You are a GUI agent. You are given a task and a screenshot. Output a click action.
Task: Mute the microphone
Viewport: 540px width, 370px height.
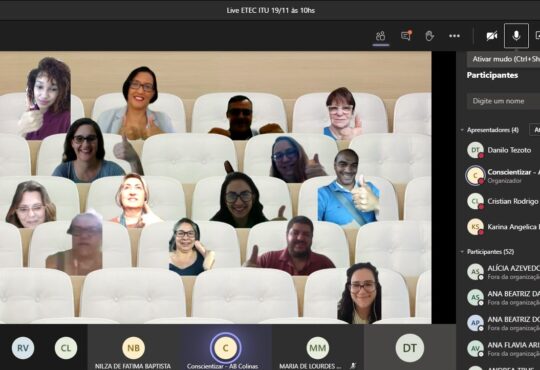pos(516,35)
